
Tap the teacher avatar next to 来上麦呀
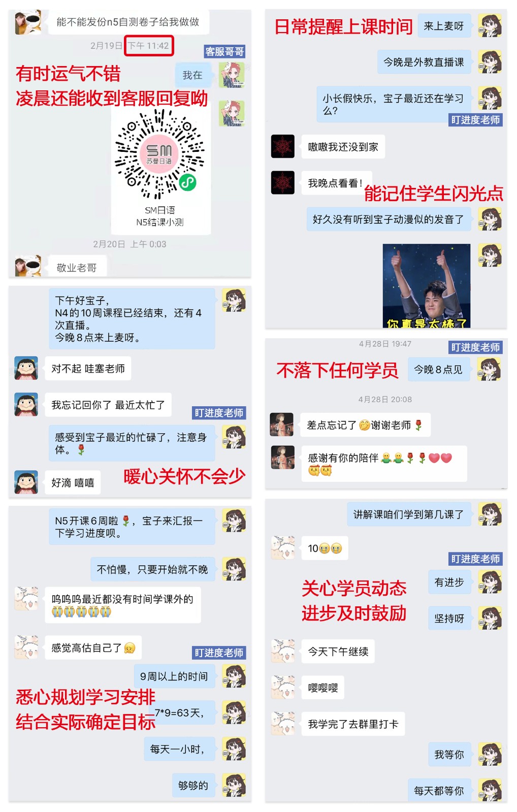(490, 25)
